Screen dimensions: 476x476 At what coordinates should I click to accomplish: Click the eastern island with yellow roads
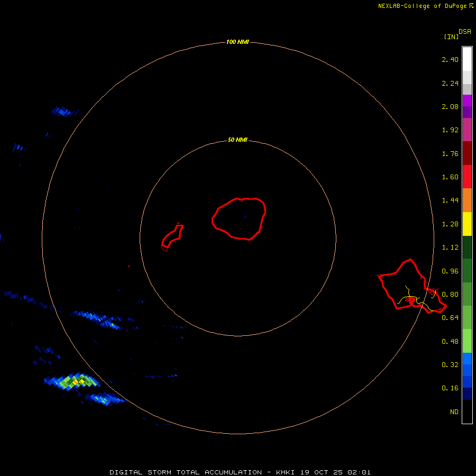[411, 286]
